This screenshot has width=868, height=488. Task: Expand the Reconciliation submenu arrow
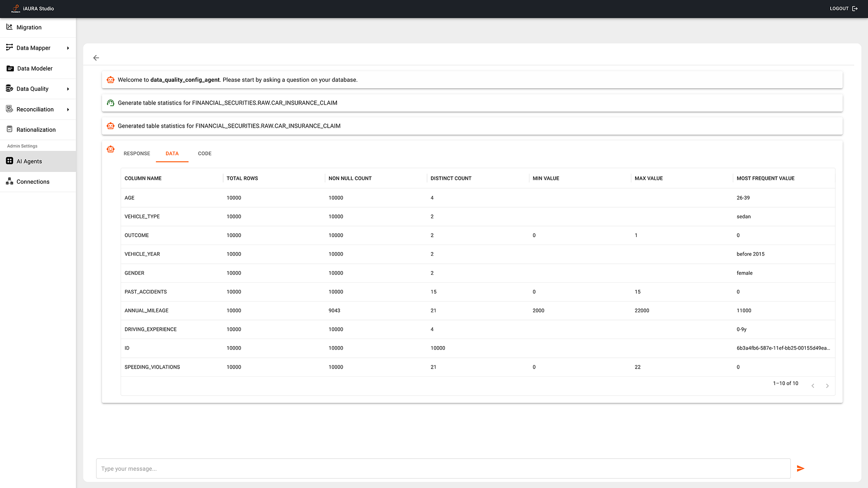pos(68,109)
